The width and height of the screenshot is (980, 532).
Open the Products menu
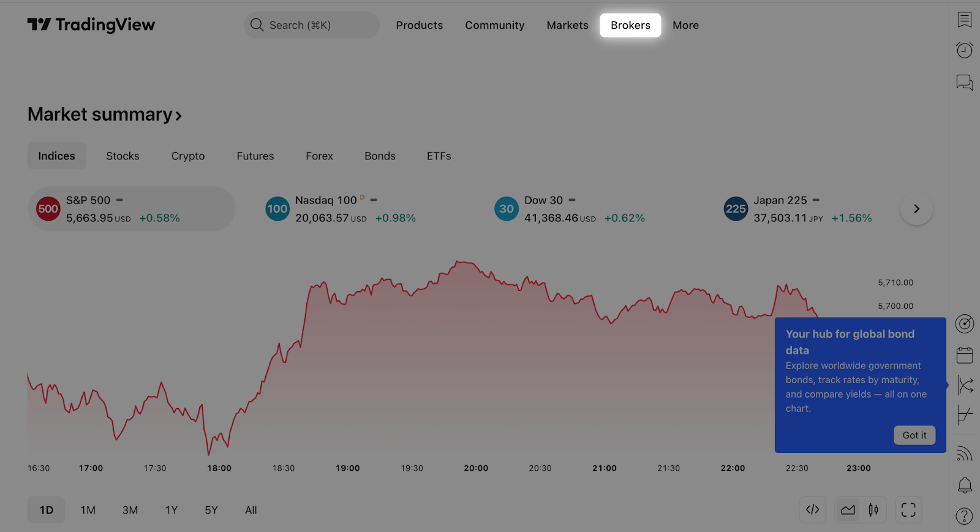pyautogui.click(x=420, y=25)
